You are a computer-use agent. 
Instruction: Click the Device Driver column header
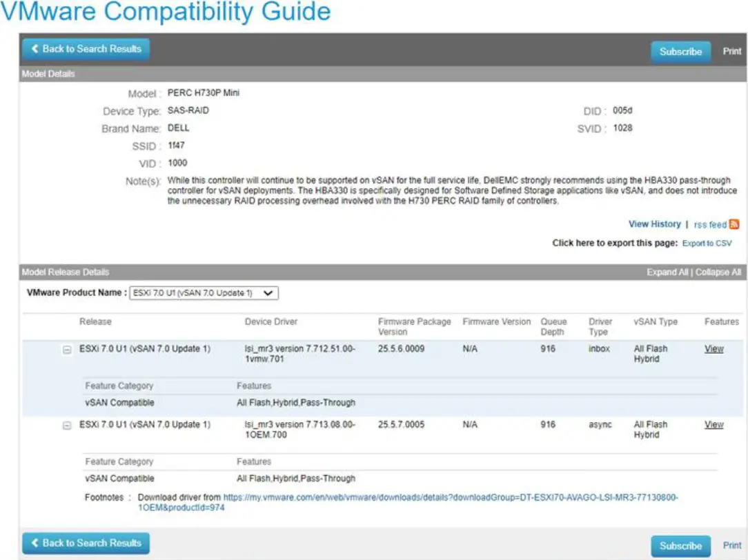coord(271,321)
